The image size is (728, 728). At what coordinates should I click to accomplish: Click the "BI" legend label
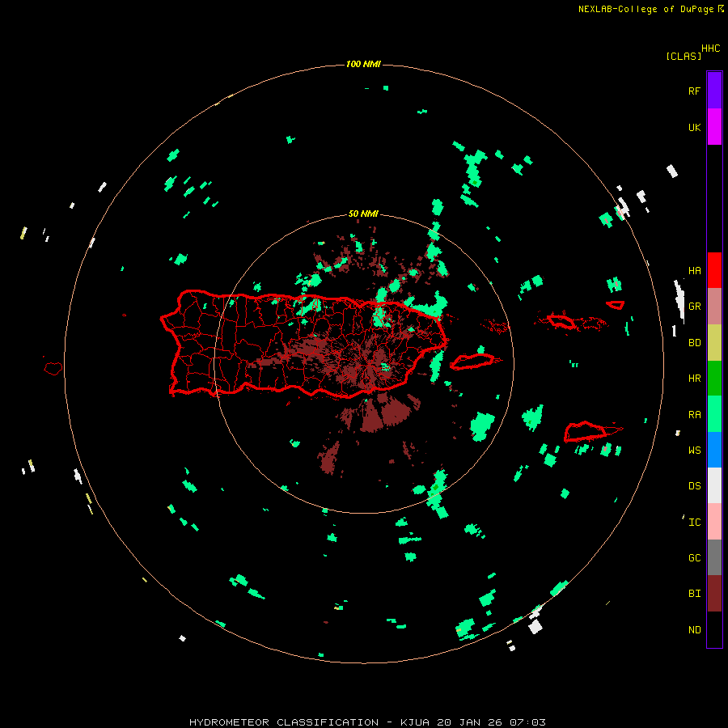(694, 594)
